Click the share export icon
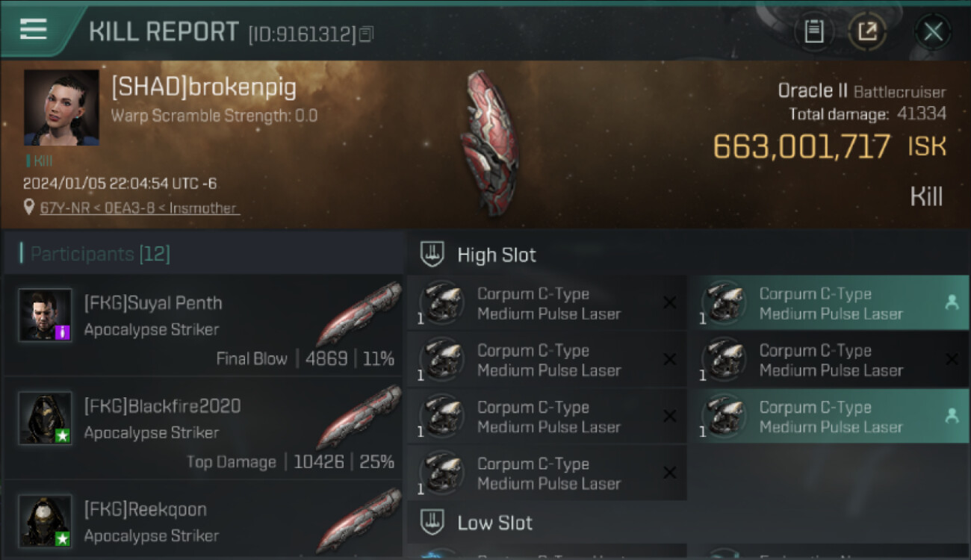The width and height of the screenshot is (971, 560). coord(867,31)
